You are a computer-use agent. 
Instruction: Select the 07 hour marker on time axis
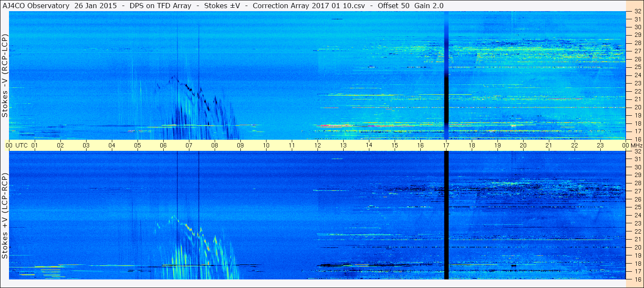tap(189, 145)
